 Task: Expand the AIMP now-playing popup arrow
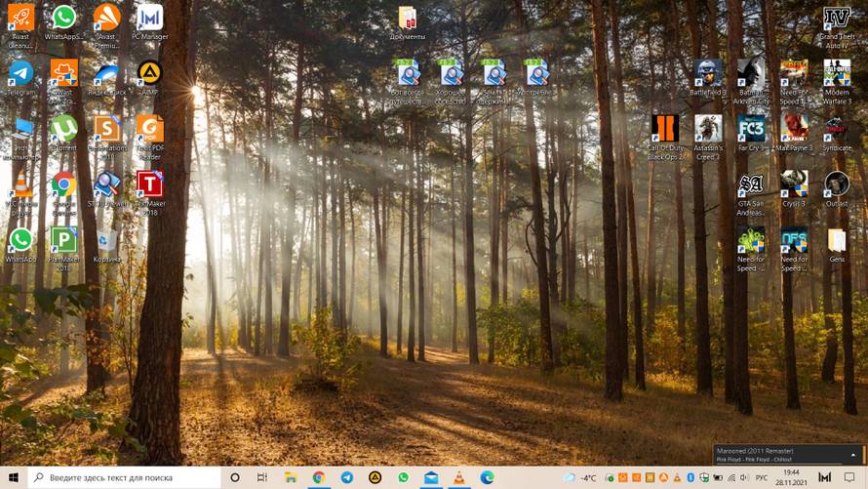click(853, 455)
